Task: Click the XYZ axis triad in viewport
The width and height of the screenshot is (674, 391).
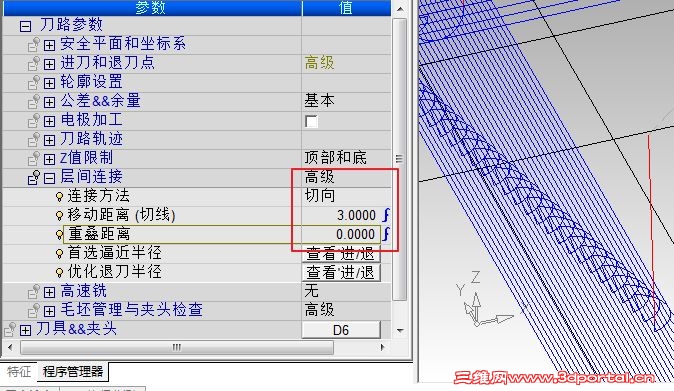Action: (x=485, y=300)
